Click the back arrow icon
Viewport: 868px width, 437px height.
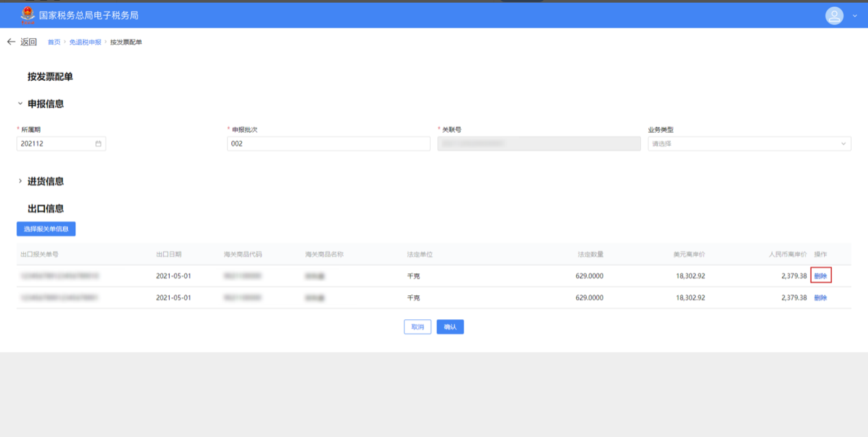[11, 42]
